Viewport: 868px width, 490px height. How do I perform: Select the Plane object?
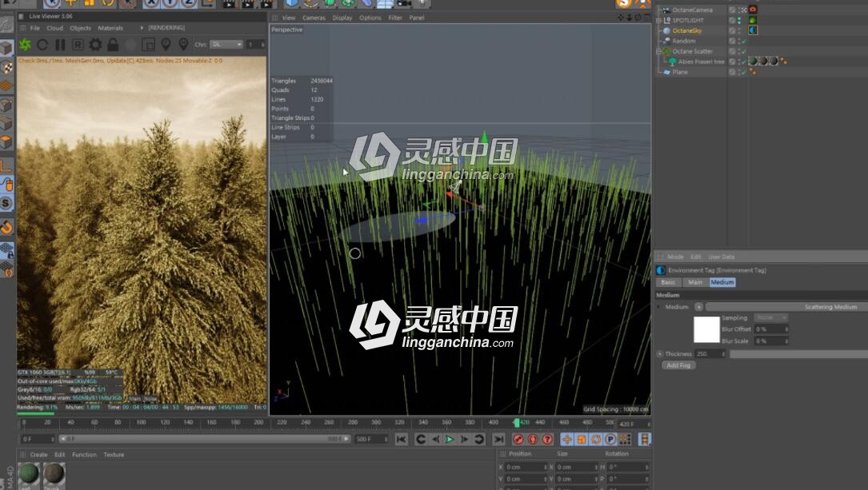coord(680,73)
